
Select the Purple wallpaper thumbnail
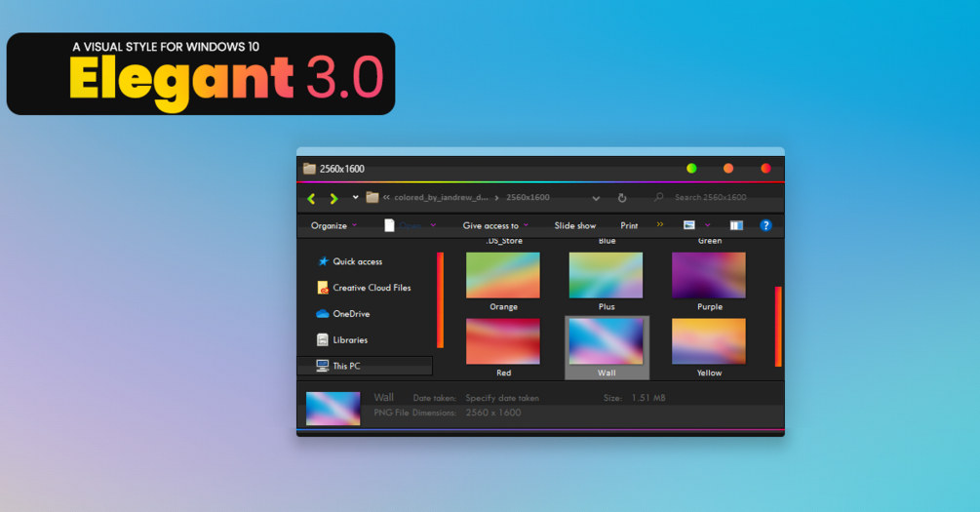click(709, 275)
